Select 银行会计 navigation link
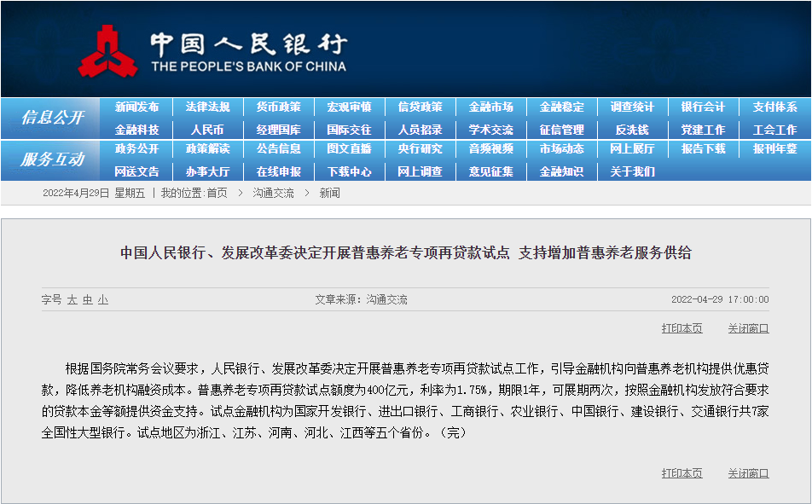This screenshot has width=812, height=504. point(703,107)
